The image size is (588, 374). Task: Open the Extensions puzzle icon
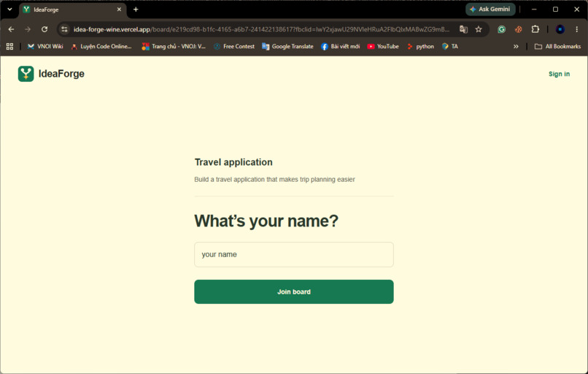535,29
